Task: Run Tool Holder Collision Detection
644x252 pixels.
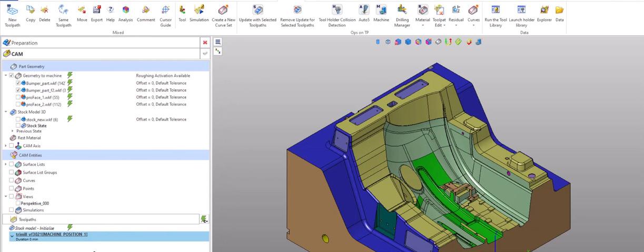Action: (x=337, y=15)
